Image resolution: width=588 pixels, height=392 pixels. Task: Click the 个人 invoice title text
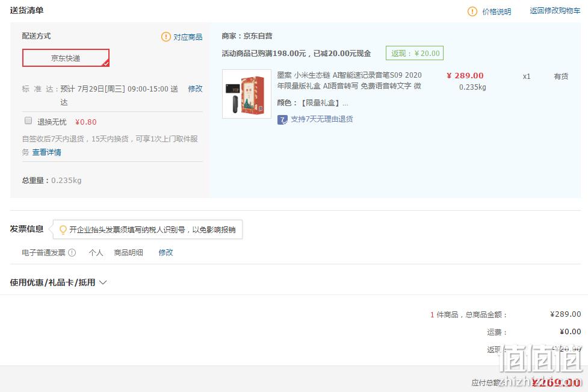(96, 252)
